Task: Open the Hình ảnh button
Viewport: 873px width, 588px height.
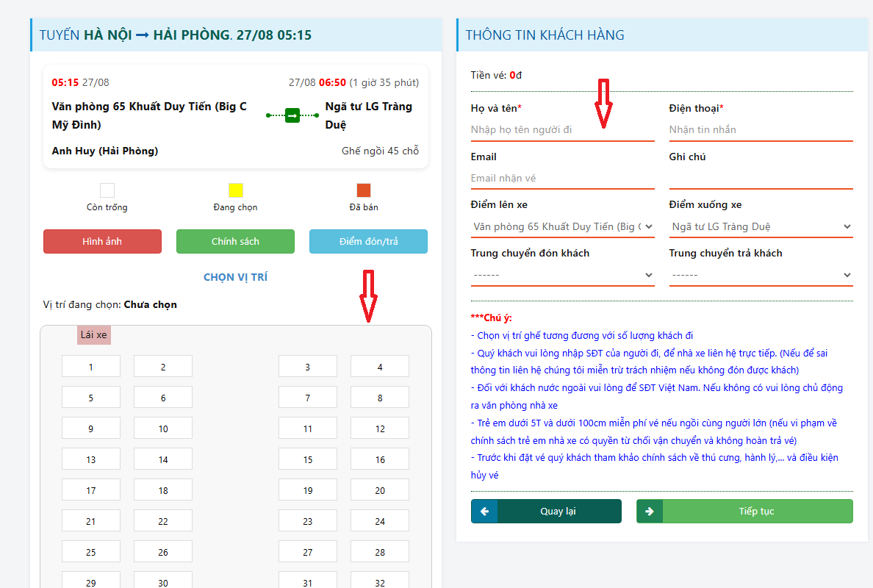Action: [102, 241]
